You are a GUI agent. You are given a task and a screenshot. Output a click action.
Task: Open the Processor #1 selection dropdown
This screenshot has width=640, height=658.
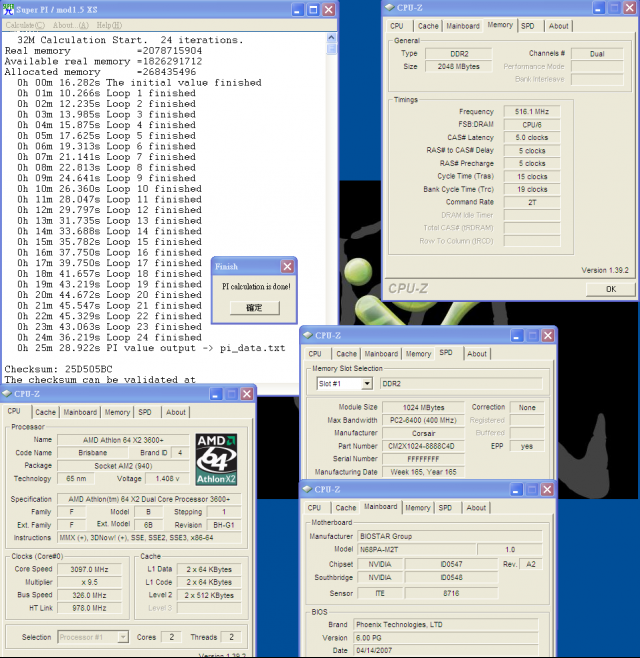pos(123,637)
